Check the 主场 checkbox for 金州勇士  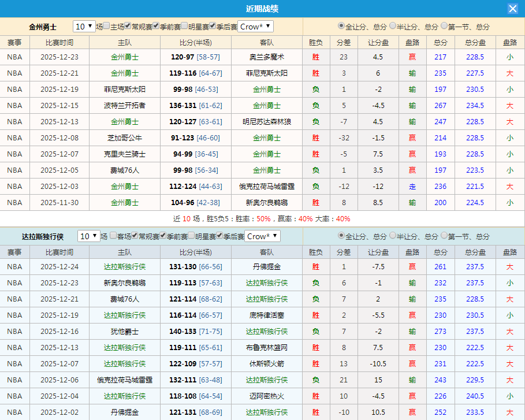pos(107,26)
